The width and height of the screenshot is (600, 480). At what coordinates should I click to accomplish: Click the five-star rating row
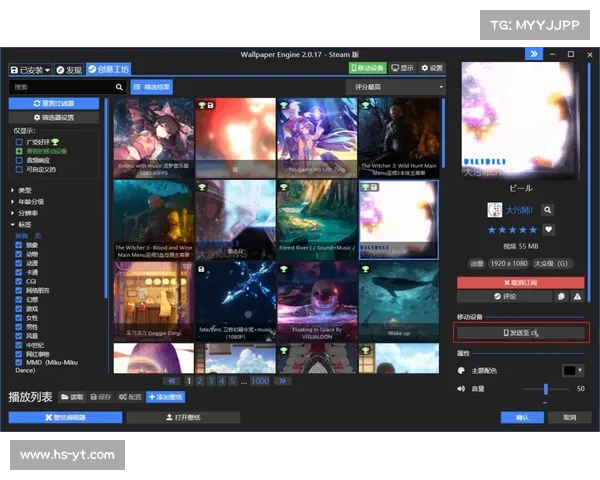pyautogui.click(x=512, y=230)
